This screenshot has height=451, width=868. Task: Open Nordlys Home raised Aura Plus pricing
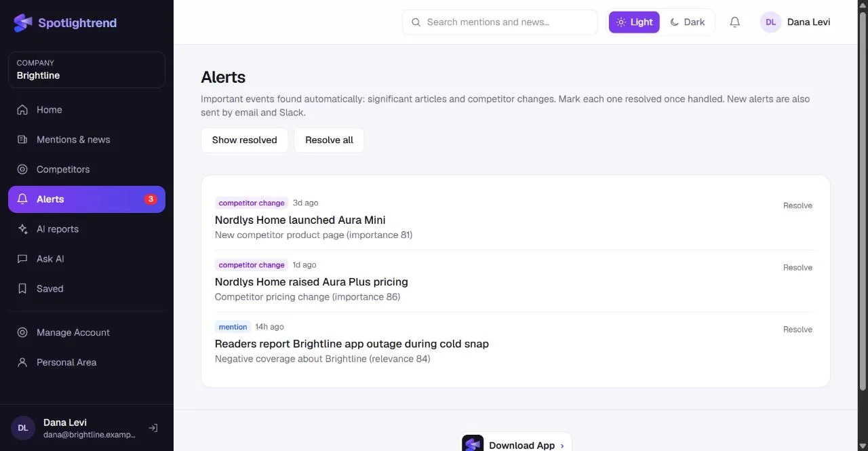[x=311, y=282]
